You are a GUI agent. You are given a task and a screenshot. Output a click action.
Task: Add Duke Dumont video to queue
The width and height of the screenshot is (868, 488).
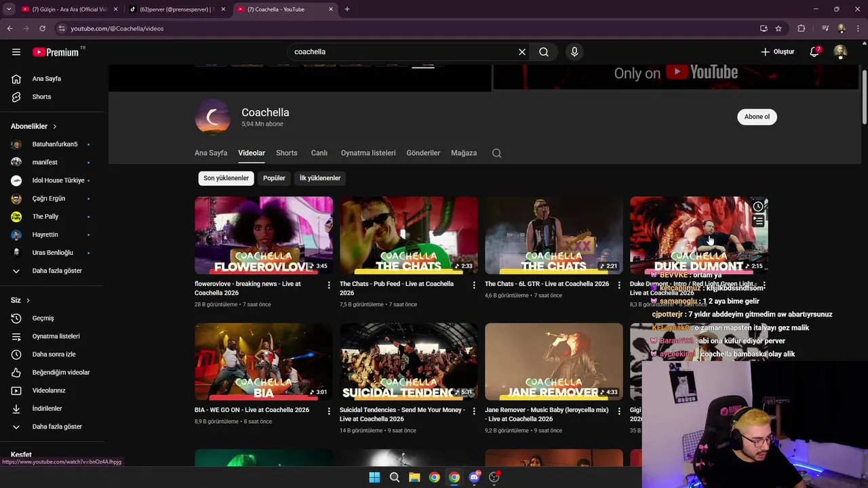[x=758, y=221]
